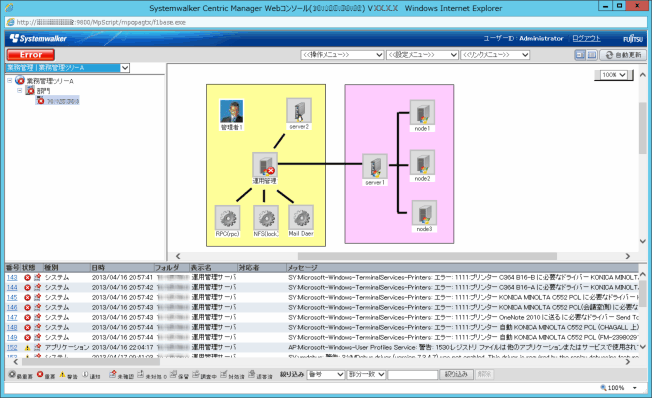Click the map horizontal scrollbar thumb

click(x=427, y=256)
